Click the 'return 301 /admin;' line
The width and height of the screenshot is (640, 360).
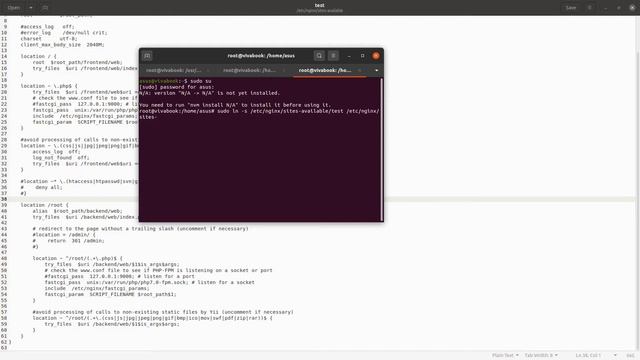(x=69, y=241)
